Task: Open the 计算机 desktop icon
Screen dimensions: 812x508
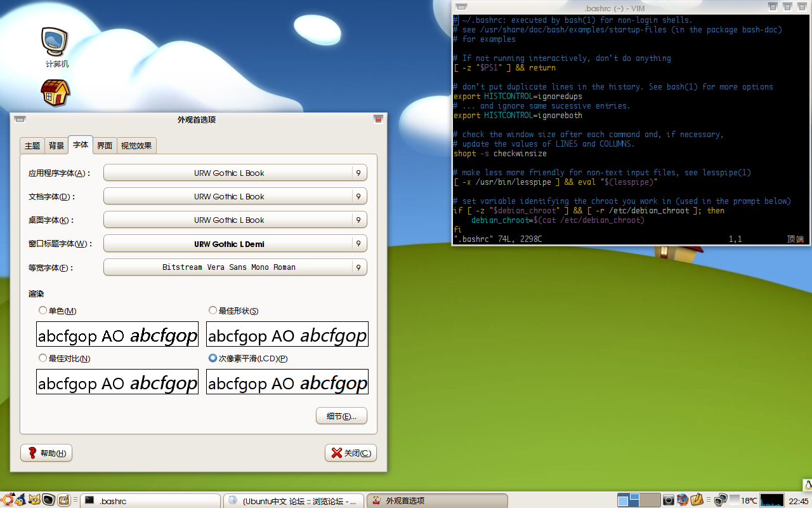Action: 56,46
